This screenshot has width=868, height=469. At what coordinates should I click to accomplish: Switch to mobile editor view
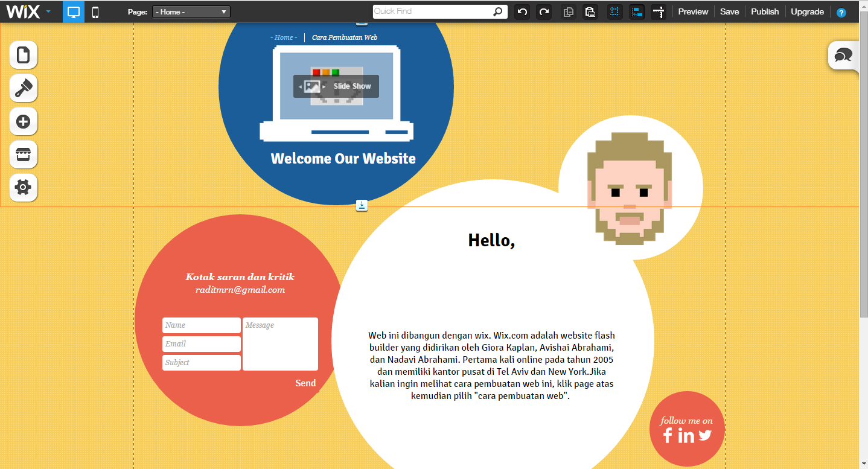95,11
